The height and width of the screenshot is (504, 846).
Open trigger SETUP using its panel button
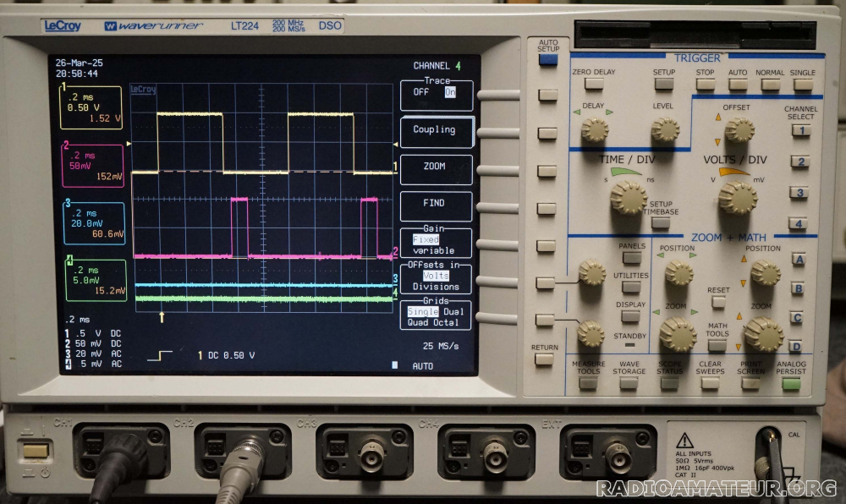pyautogui.click(x=663, y=84)
